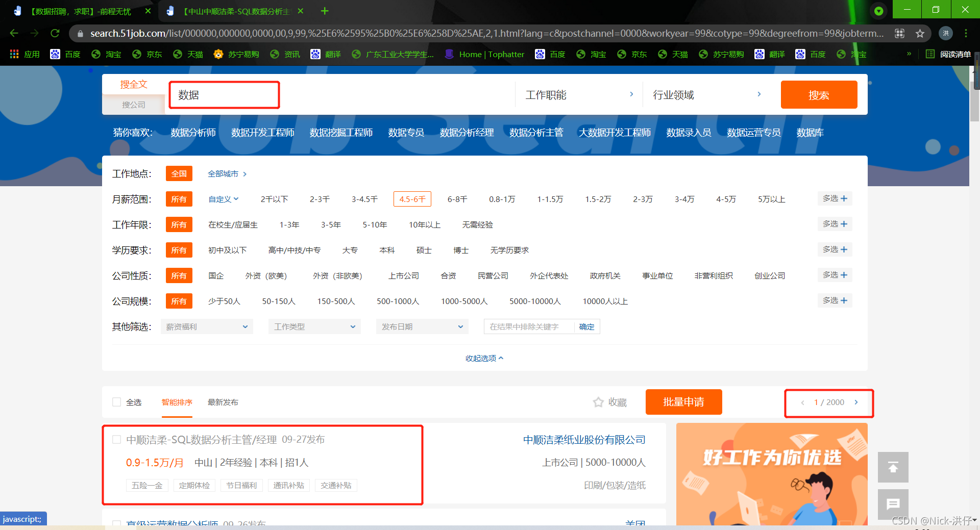Click the browser forward arrow
980x530 pixels.
34,33
